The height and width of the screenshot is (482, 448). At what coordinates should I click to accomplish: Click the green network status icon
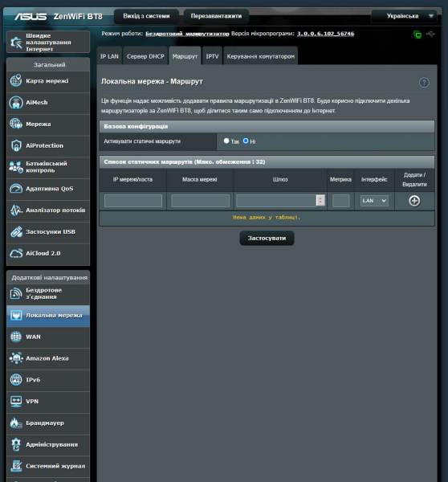click(x=417, y=34)
